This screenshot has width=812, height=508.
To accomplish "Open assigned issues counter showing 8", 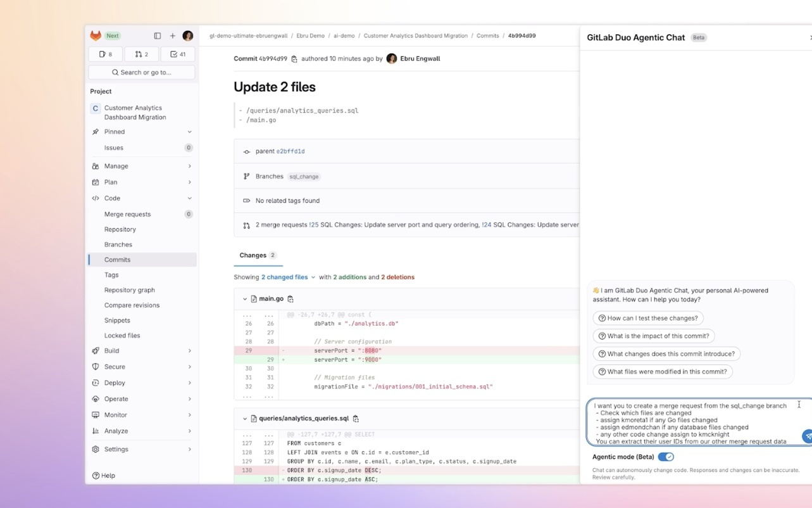I will (x=106, y=54).
